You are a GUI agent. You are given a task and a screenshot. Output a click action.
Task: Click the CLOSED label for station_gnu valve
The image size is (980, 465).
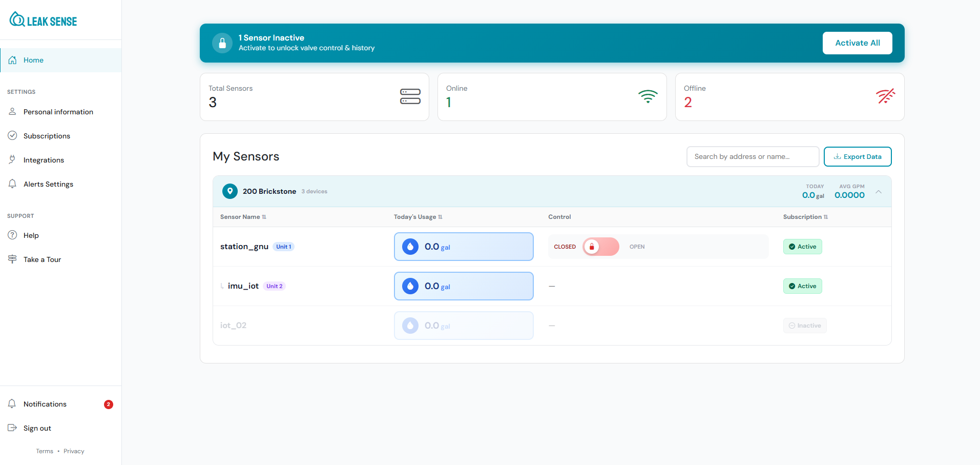(x=565, y=247)
